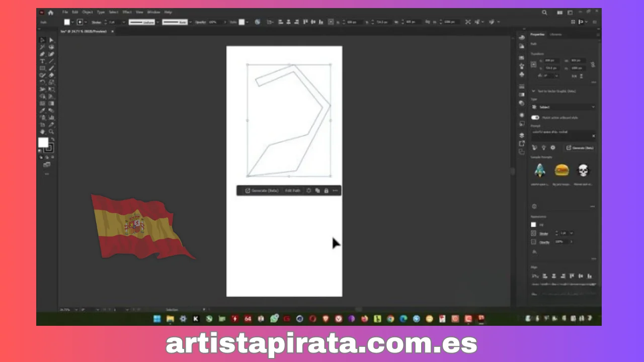The height and width of the screenshot is (362, 644).
Task: Open prompt settings gear in Text to Vector panel
Action: (552, 147)
